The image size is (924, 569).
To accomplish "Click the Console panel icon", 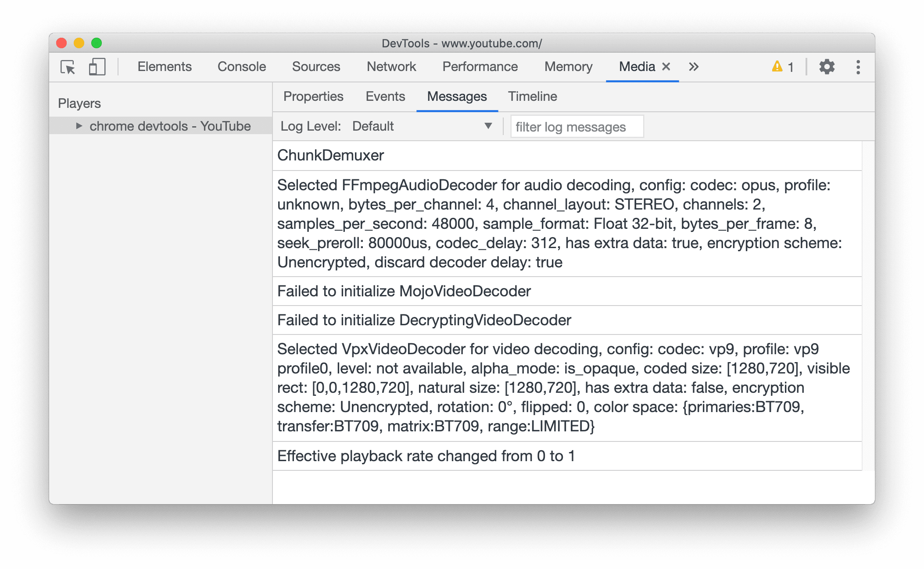I will coord(242,66).
